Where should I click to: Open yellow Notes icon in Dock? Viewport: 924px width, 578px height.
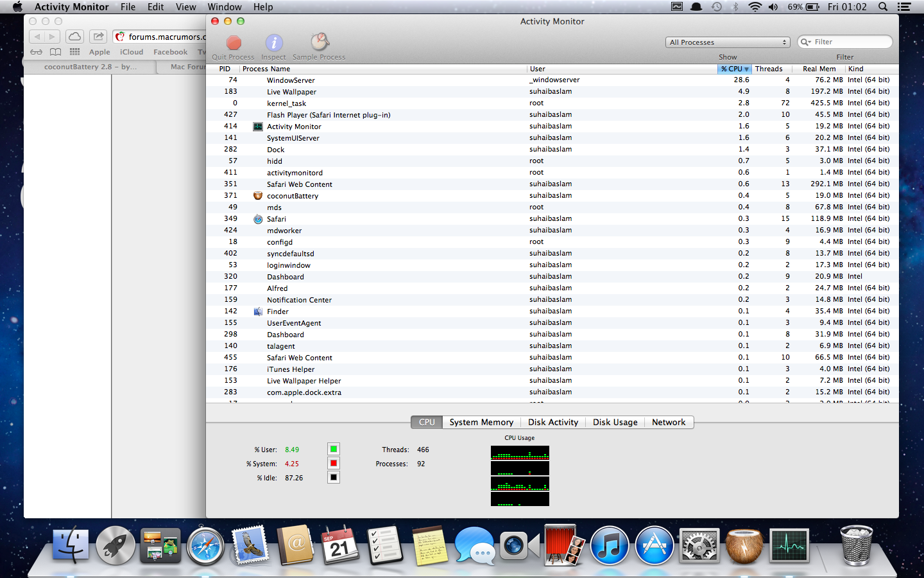pyautogui.click(x=430, y=546)
